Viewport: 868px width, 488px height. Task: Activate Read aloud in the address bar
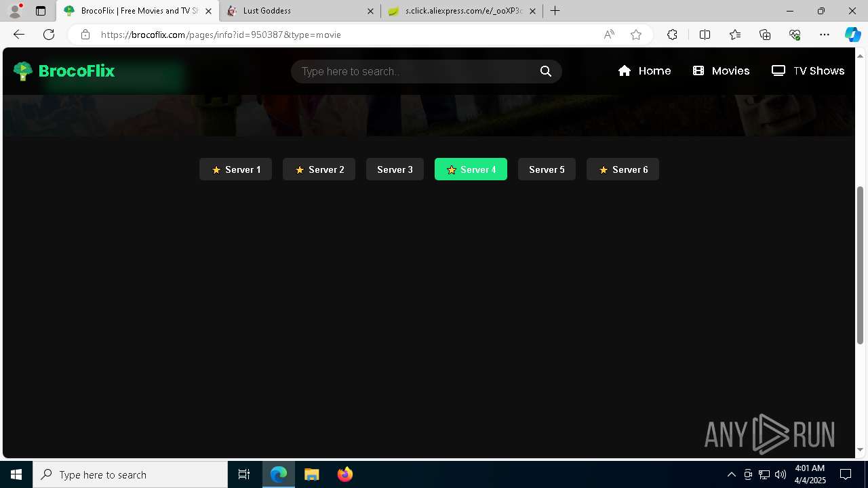pyautogui.click(x=609, y=35)
